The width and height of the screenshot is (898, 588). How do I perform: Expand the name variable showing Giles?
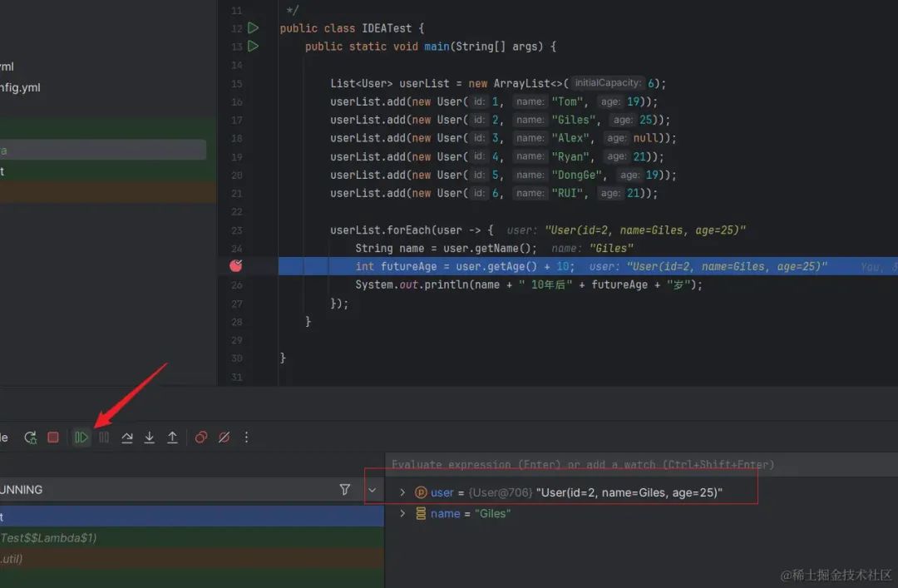pos(402,513)
